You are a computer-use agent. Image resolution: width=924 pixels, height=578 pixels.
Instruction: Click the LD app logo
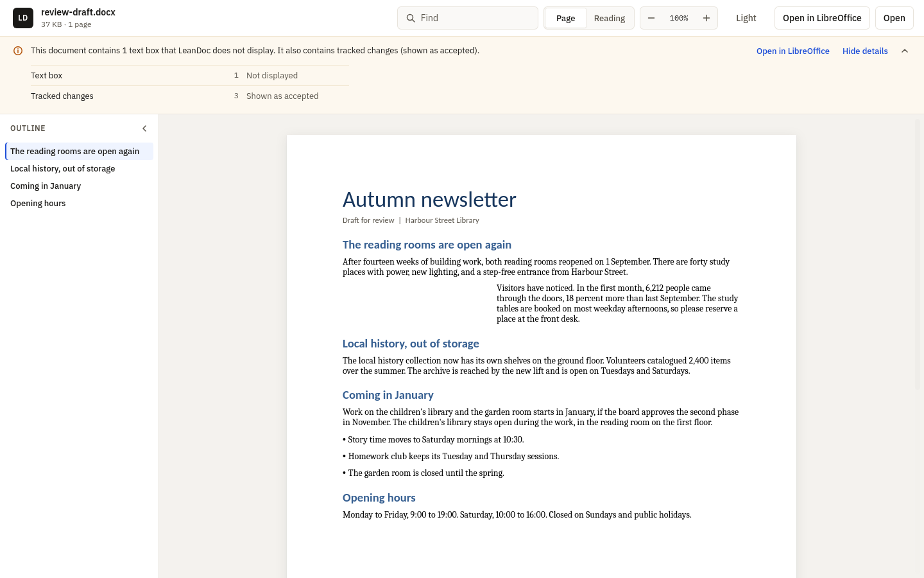(23, 18)
